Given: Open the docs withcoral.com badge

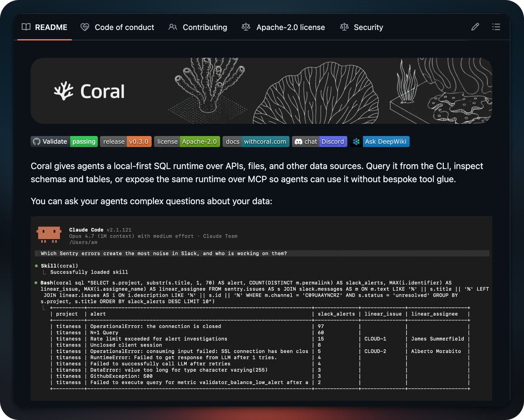Looking at the screenshot, I should pyautogui.click(x=256, y=141).
